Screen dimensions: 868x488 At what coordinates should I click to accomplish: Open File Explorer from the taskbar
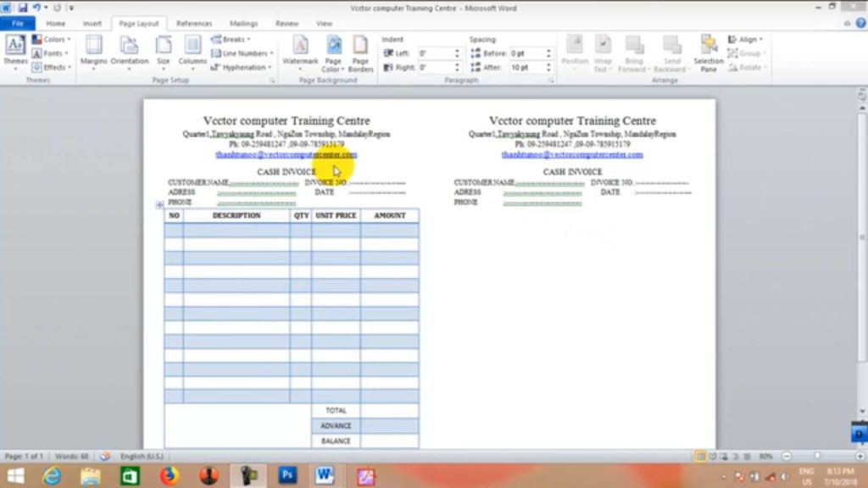pyautogui.click(x=90, y=476)
